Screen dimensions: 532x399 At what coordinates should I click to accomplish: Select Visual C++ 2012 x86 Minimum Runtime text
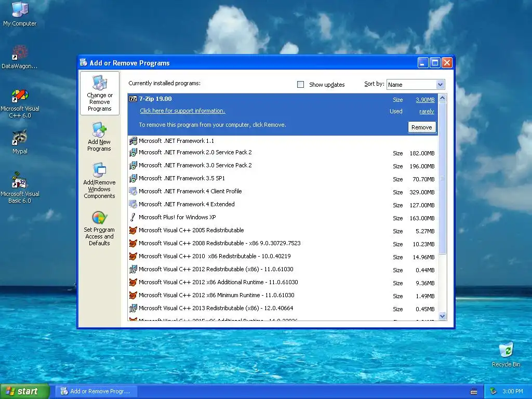click(217, 295)
